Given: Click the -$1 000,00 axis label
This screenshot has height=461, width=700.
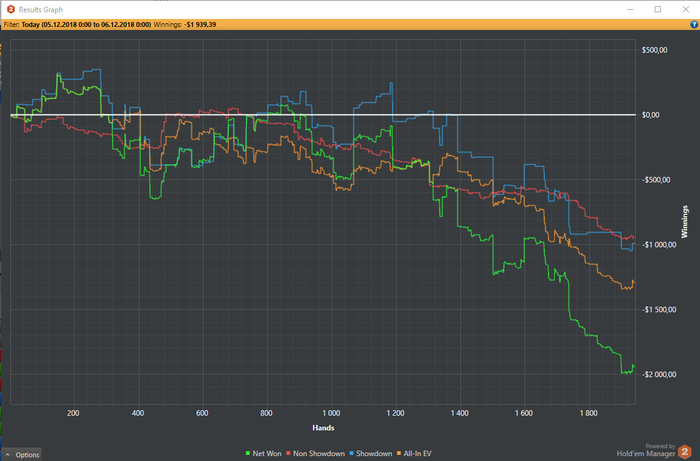Looking at the screenshot, I should pyautogui.click(x=659, y=245).
